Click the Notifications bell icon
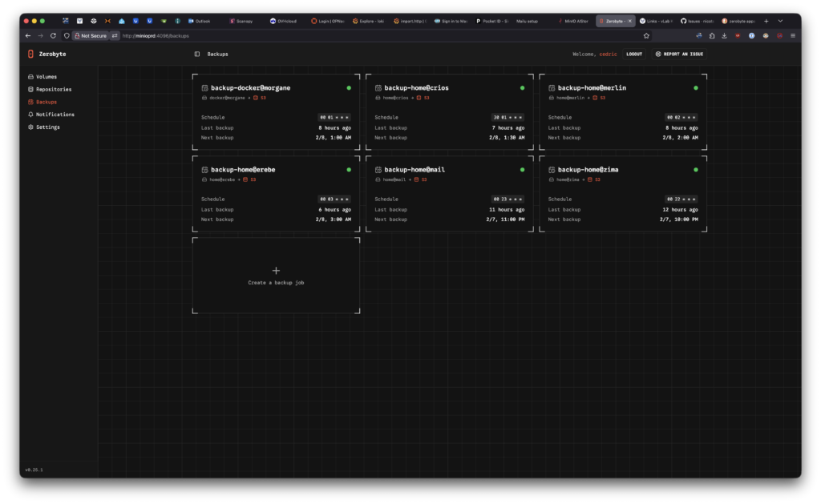Screen dimensions: 821x504 point(30,115)
